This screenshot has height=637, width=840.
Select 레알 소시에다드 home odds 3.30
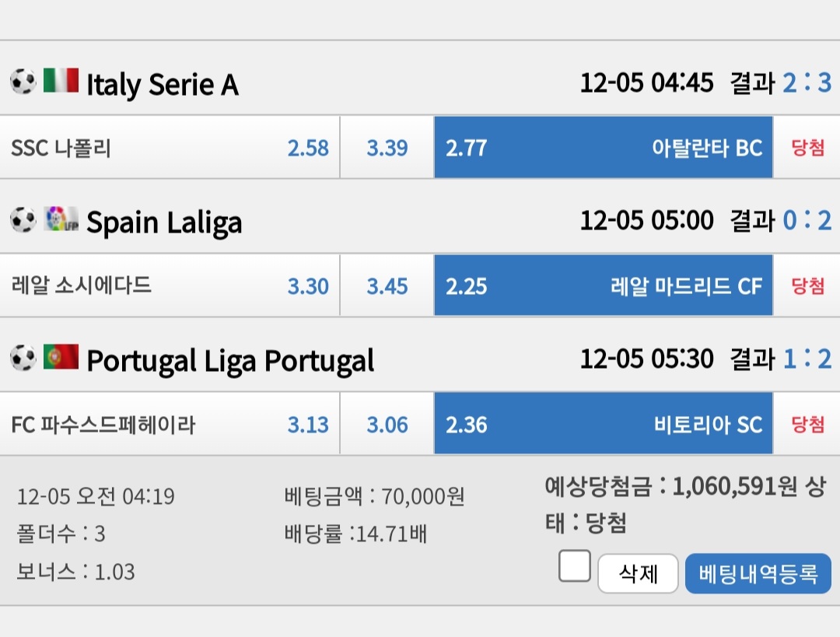(170, 285)
